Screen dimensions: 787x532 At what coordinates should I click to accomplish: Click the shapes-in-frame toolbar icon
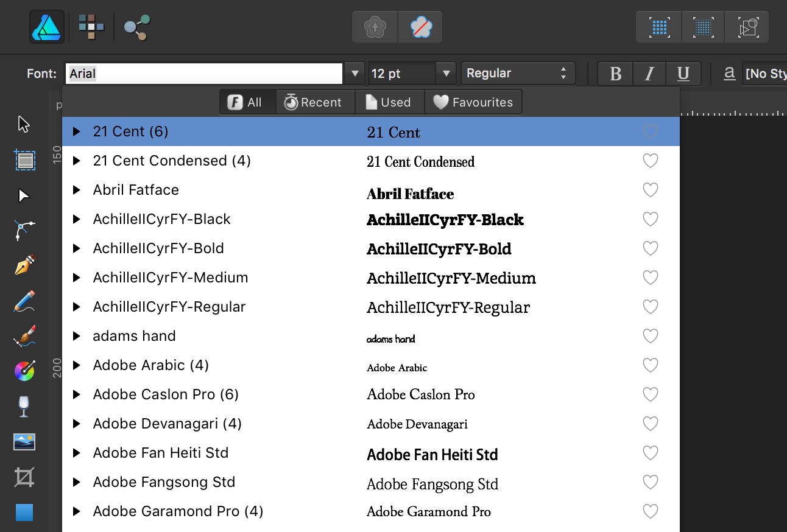click(747, 27)
